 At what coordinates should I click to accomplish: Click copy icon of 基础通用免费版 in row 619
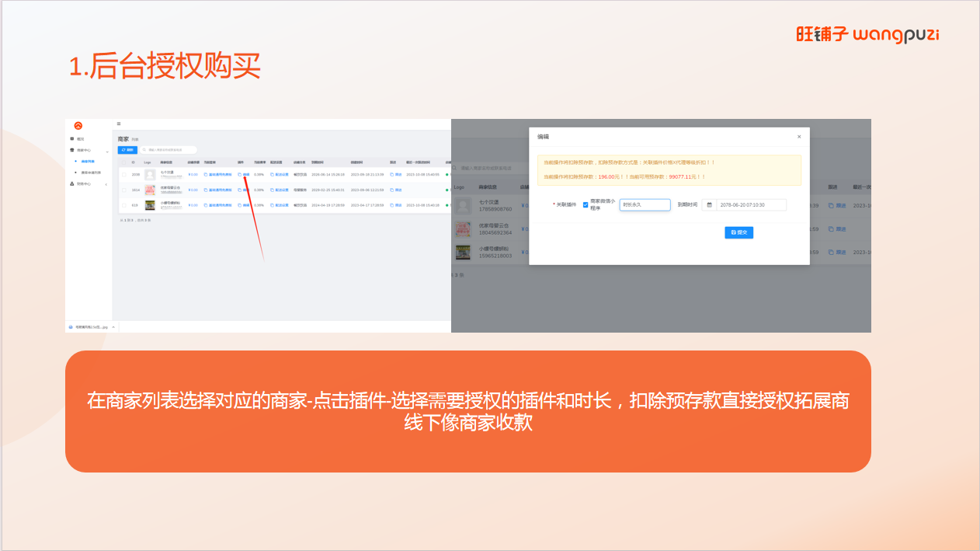(206, 205)
